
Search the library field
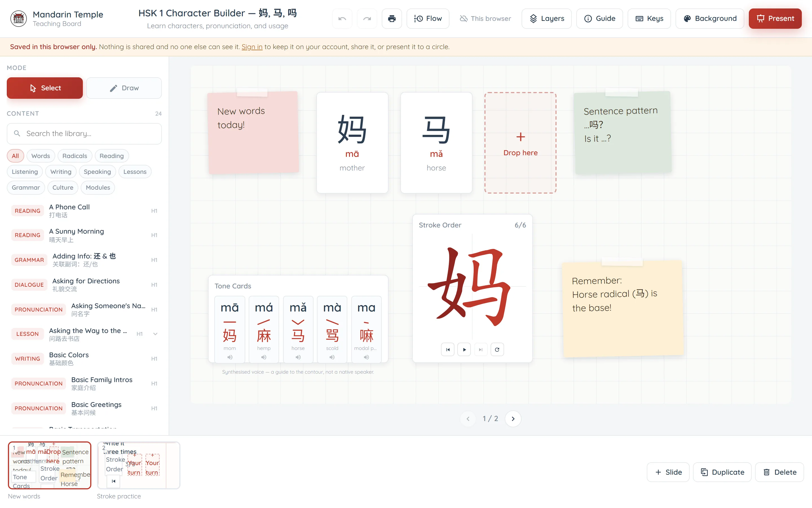[x=84, y=134]
